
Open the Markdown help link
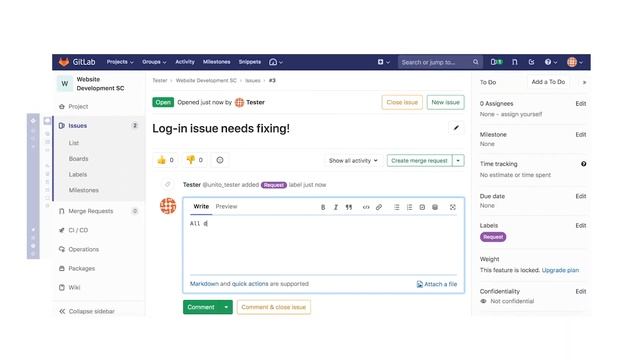coord(204,284)
